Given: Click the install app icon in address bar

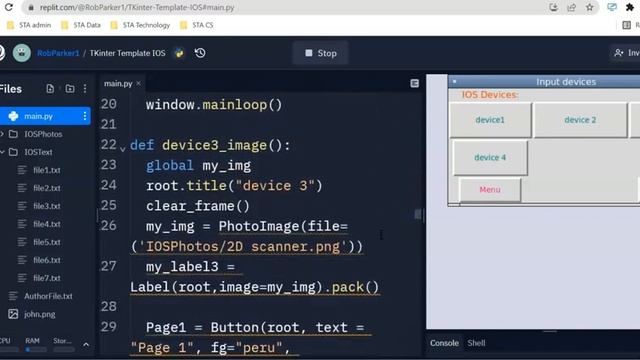Looking at the screenshot, I should pyautogui.click(x=553, y=7).
